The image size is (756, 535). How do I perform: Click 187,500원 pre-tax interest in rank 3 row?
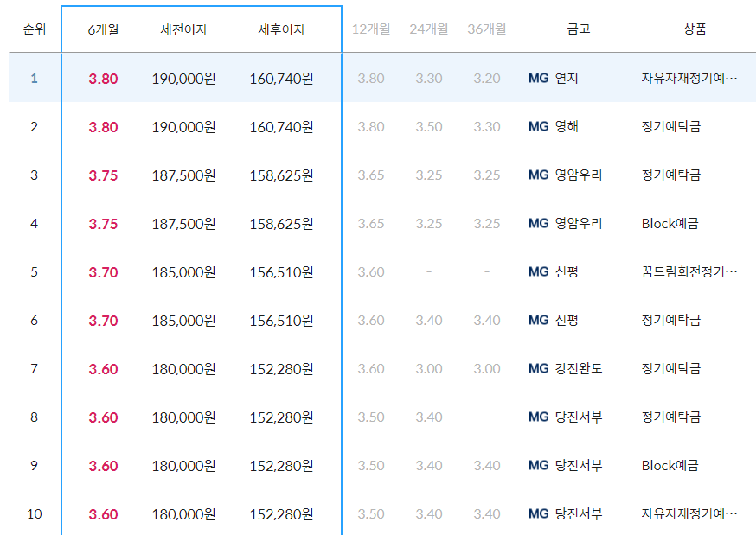pyautogui.click(x=183, y=175)
